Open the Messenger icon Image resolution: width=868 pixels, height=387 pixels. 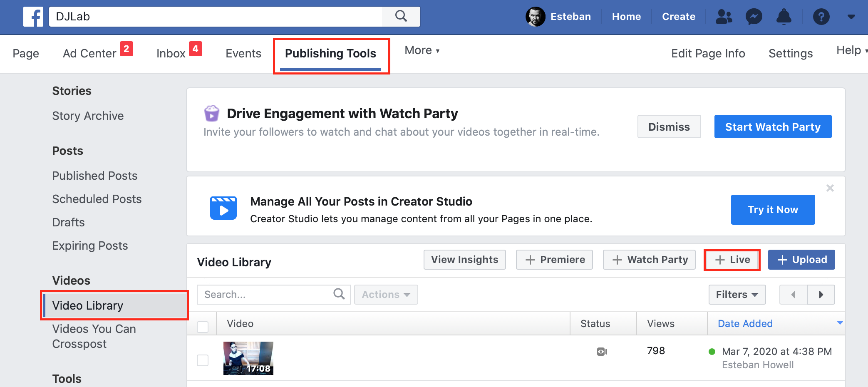754,17
